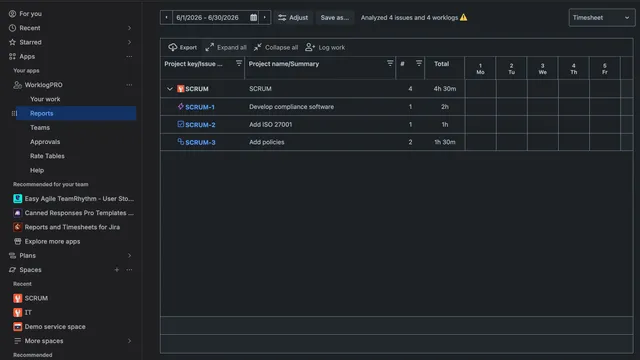Open Easy Agile TeamRhythm app
The image size is (640, 360).
pos(73,199)
